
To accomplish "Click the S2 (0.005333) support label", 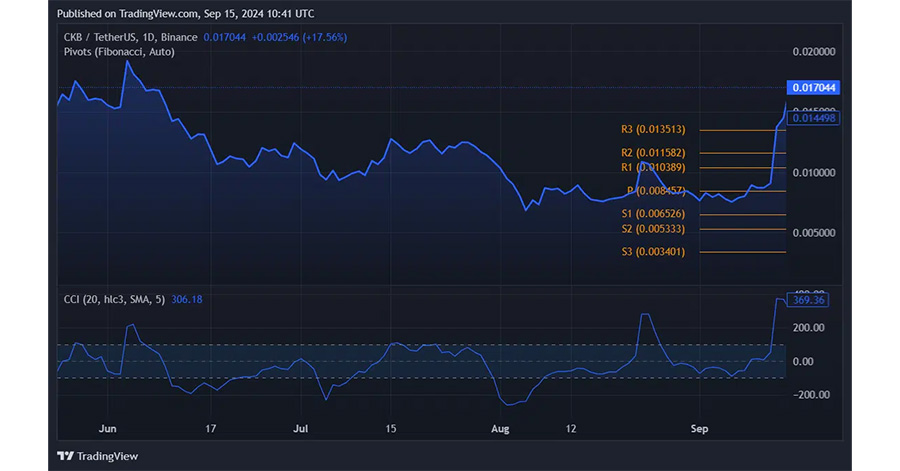I will 653,229.
